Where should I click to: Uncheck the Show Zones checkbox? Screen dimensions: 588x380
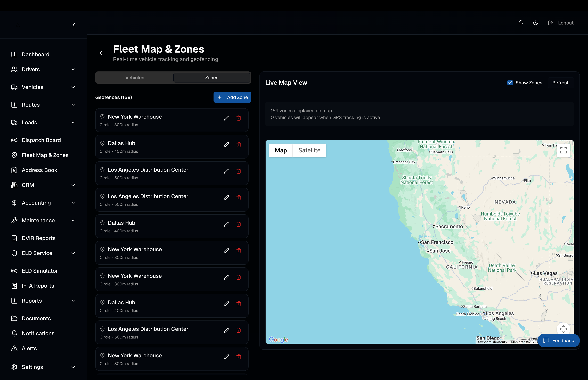pos(510,83)
